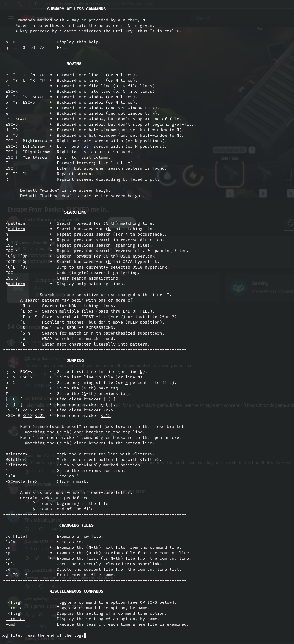
Task: Click 'Search for NON-matching lines.' line
Action: point(79,306)
